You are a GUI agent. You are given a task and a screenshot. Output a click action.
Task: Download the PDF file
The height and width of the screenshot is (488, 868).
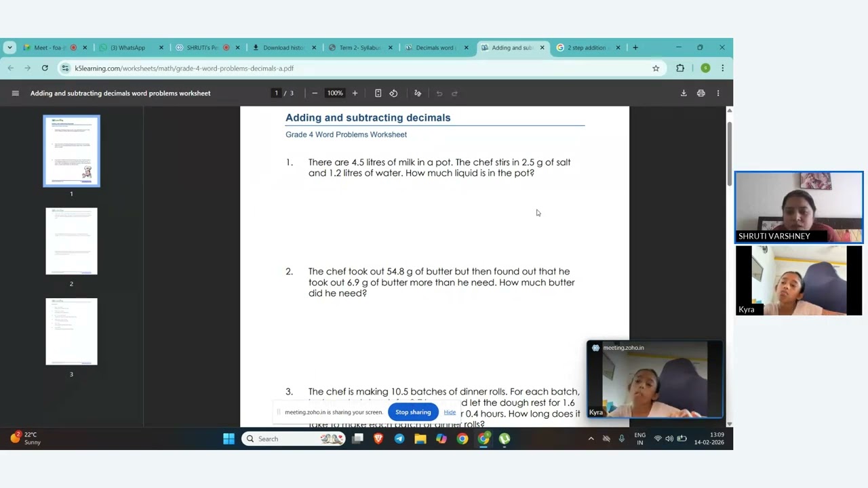684,94
